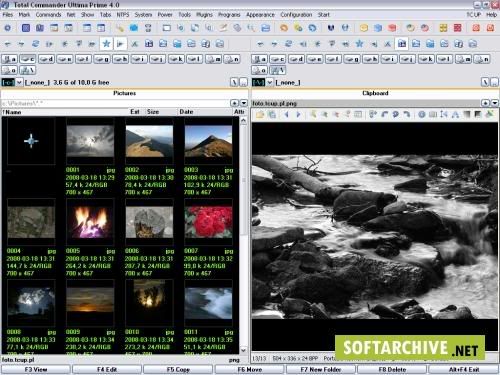Image resolution: width=500 pixels, height=375 pixels.
Task: Click the round blue info icon in viewer toolbar
Action: (x=422, y=115)
